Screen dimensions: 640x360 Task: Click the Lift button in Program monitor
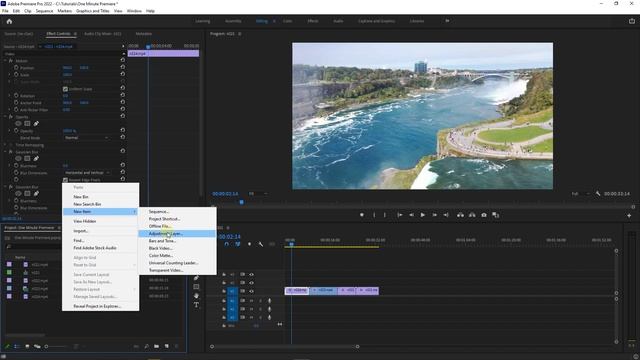coord(460,215)
